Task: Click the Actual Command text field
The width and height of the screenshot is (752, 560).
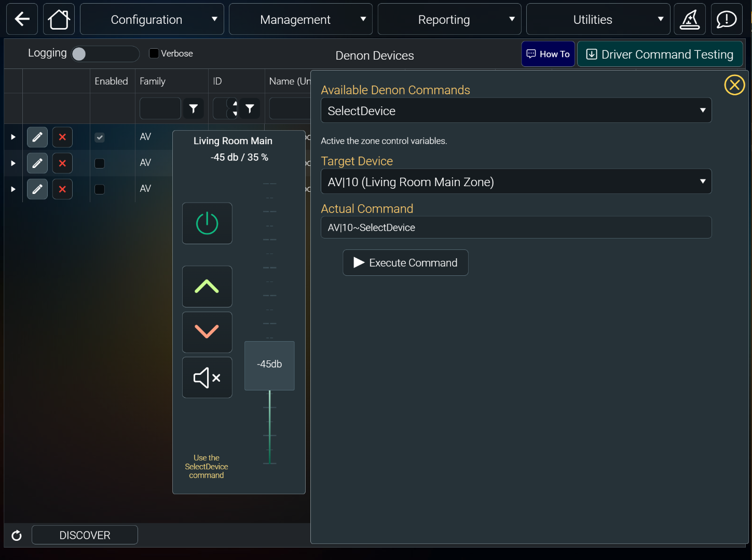Action: coord(516,227)
